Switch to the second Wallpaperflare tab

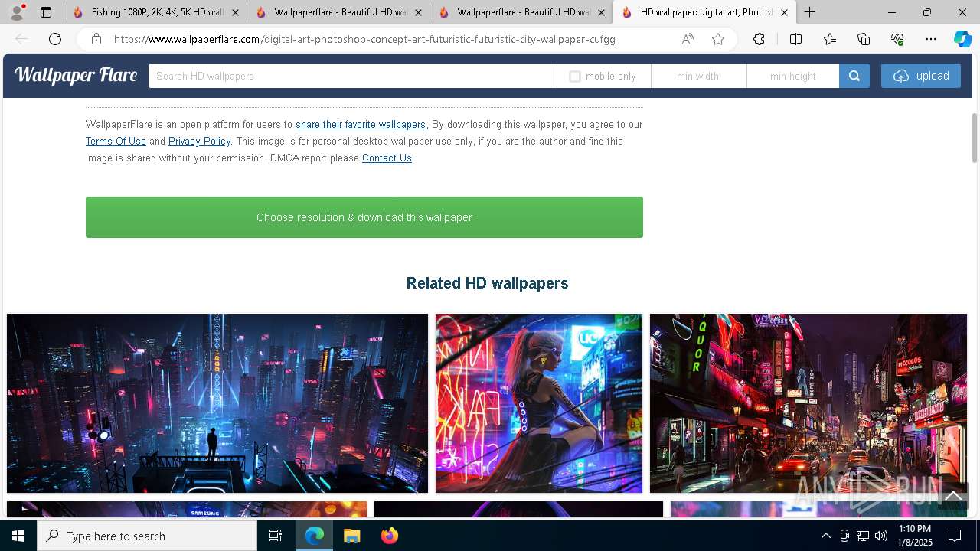pos(338,12)
